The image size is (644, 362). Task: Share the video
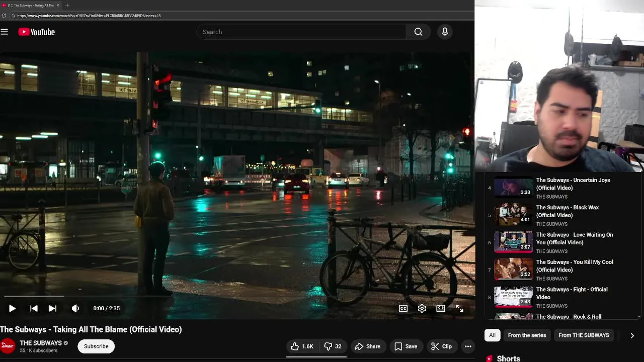click(367, 346)
